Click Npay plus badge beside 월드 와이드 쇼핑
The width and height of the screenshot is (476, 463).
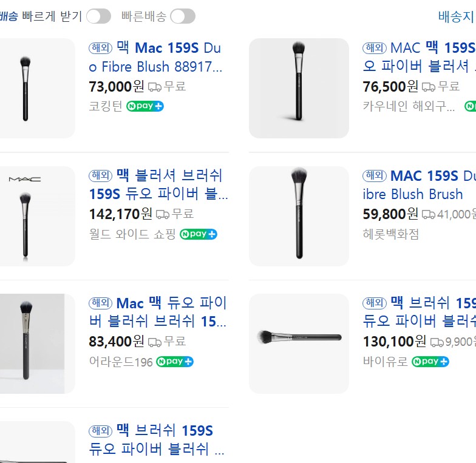click(x=199, y=234)
